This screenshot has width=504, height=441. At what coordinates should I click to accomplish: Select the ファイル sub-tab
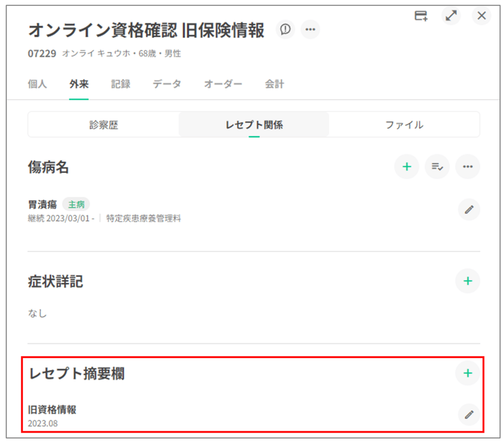[x=404, y=125]
